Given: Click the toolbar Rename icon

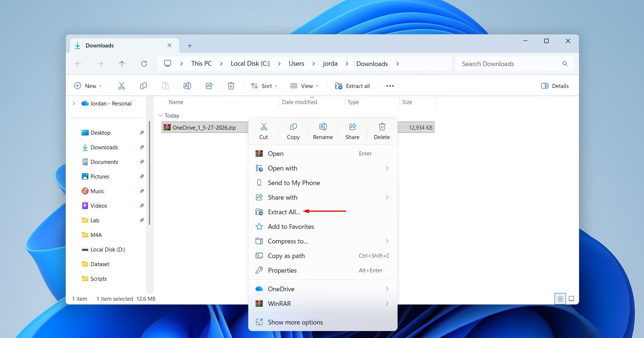Looking at the screenshot, I should point(187,86).
